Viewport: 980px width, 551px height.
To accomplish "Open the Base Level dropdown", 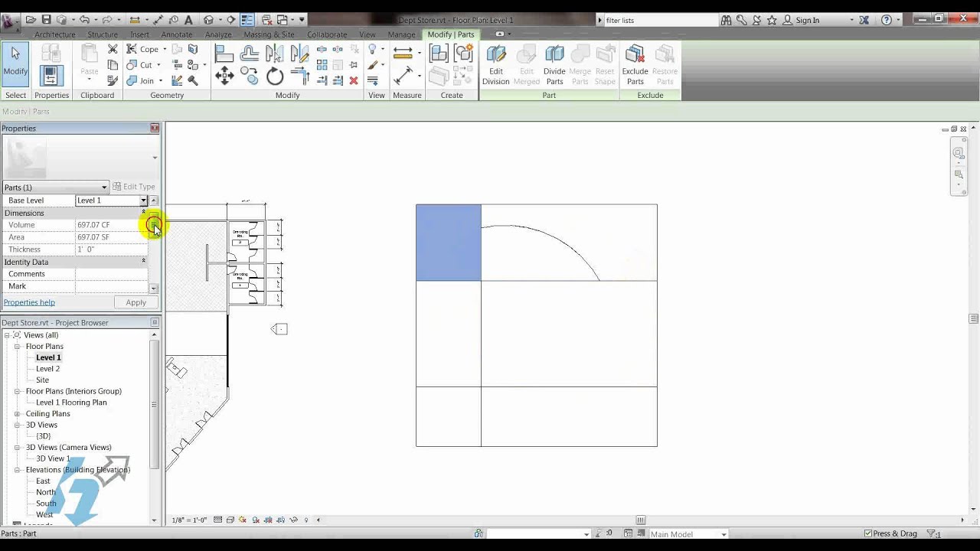I will tap(143, 201).
